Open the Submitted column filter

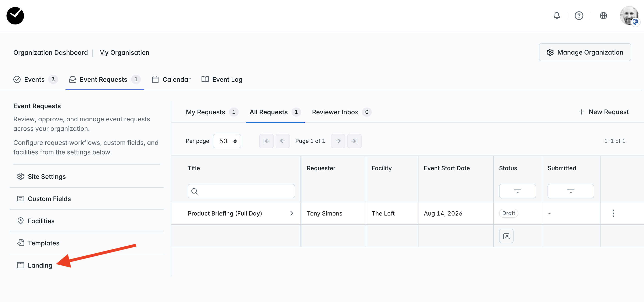(x=570, y=191)
